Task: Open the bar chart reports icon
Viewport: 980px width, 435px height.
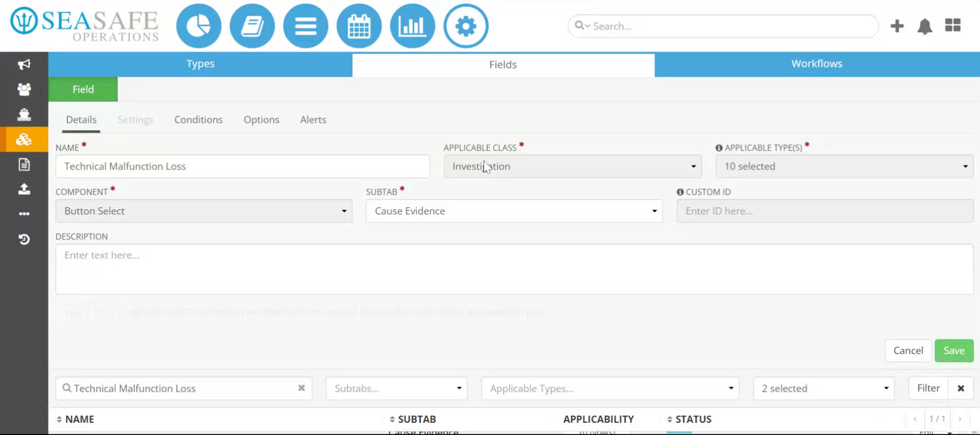Action: pos(413,26)
